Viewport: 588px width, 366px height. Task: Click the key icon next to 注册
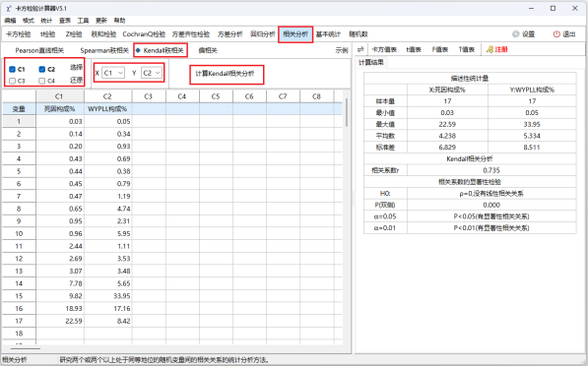pyautogui.click(x=490, y=49)
